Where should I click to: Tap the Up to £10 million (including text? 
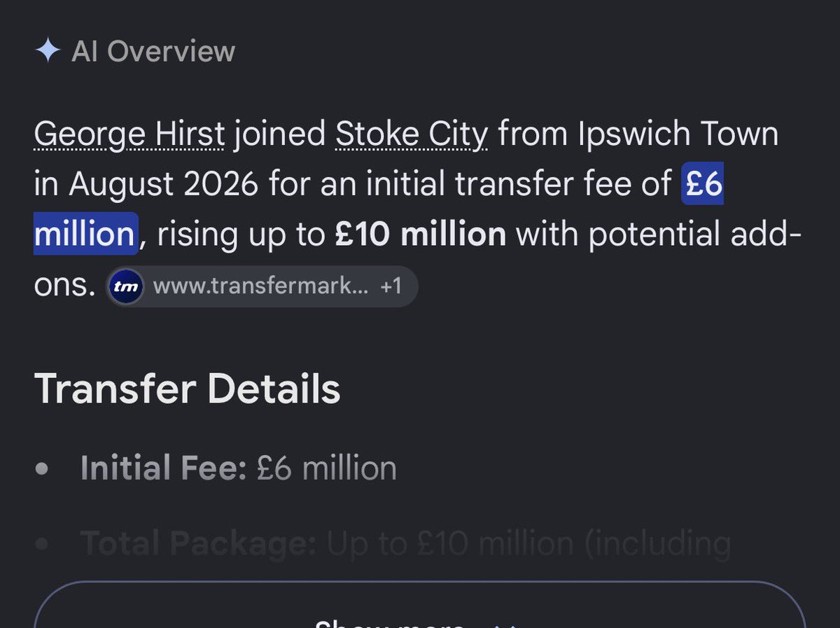point(529,543)
